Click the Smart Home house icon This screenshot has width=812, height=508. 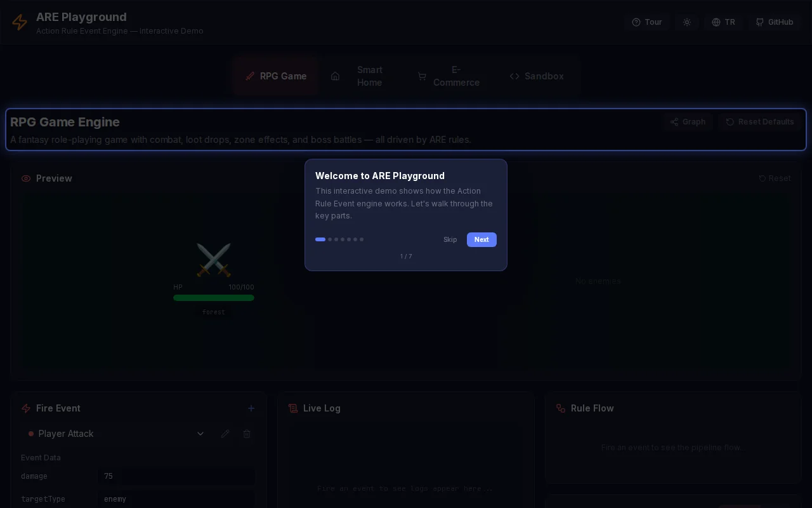[x=336, y=76]
